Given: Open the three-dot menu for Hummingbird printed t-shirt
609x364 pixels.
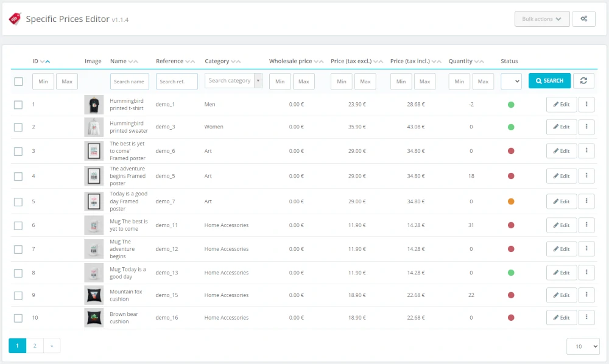Looking at the screenshot, I should pyautogui.click(x=586, y=104).
